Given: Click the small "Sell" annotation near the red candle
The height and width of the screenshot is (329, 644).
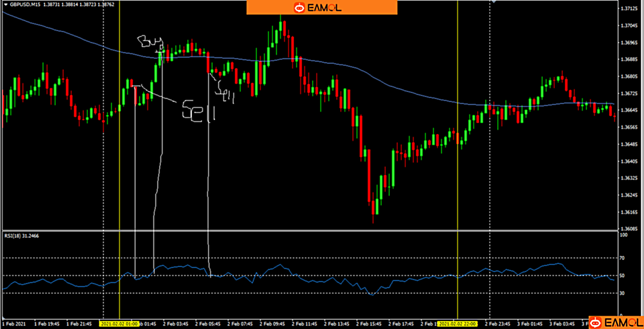Looking at the screenshot, I should pyautogui.click(x=225, y=92).
